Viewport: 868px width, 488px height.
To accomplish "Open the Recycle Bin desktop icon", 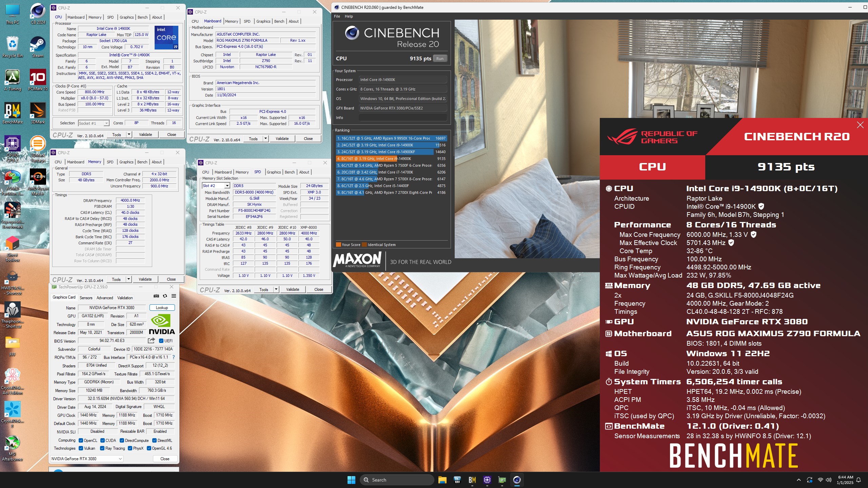I will [x=13, y=47].
